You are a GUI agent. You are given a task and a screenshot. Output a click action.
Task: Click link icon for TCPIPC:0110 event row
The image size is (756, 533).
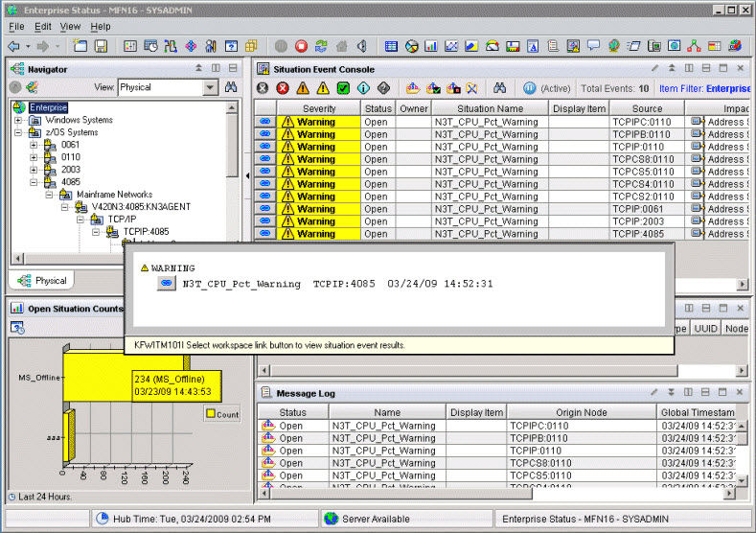[265, 122]
